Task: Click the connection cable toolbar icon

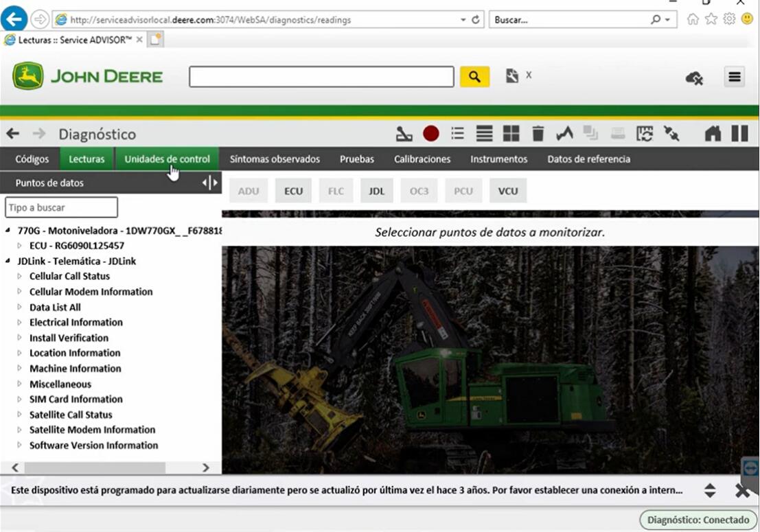Action: click(404, 134)
